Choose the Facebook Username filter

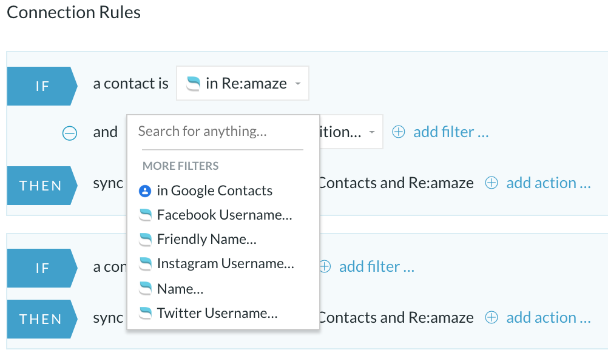(225, 215)
